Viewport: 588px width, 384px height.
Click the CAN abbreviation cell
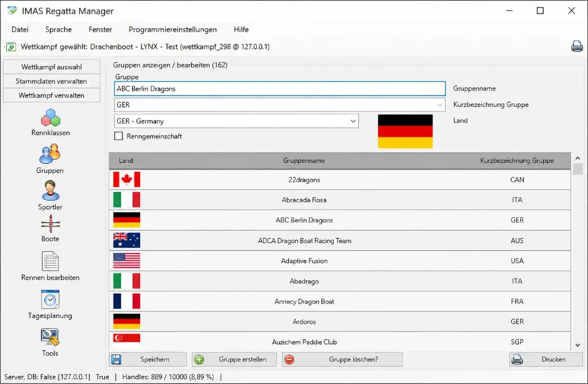pos(517,180)
